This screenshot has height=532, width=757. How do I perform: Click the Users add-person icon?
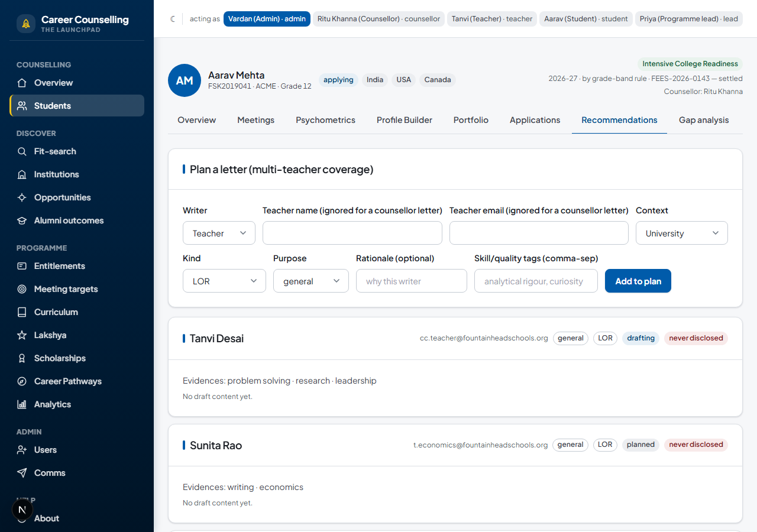[22, 450]
